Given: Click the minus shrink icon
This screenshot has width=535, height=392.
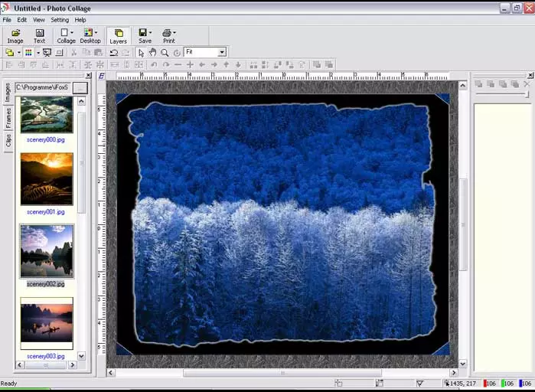Looking at the screenshot, I should [178, 64].
